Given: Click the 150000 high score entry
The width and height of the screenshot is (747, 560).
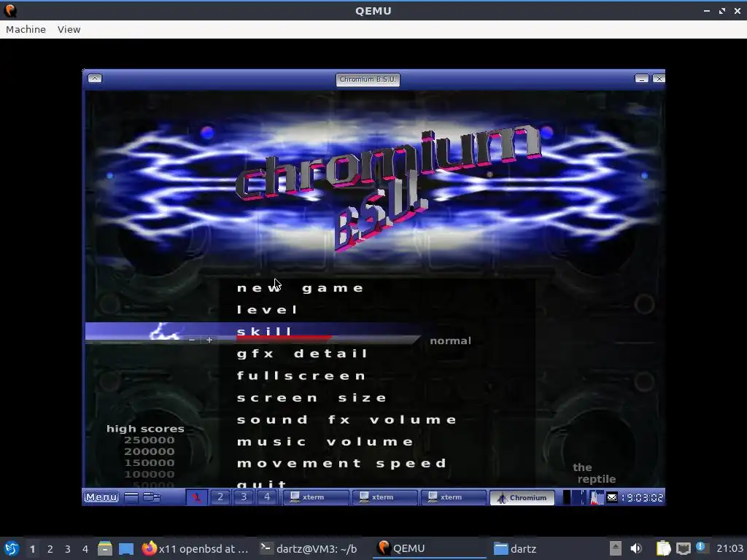Looking at the screenshot, I should 149,463.
